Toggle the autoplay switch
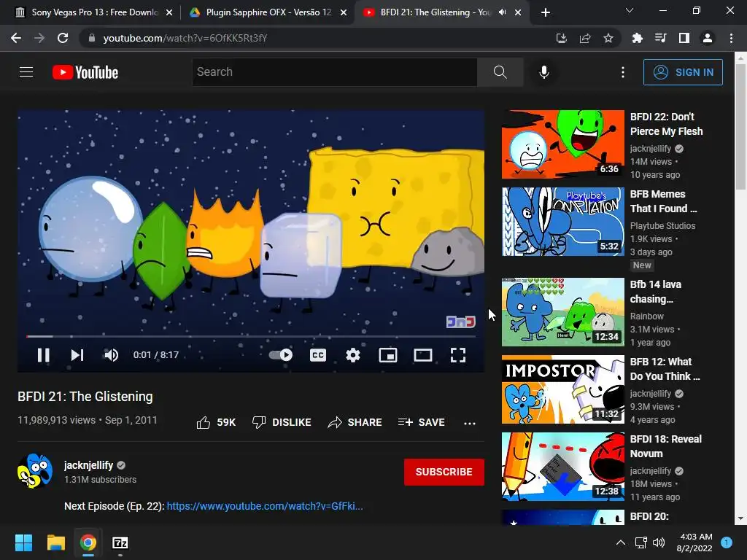Screen dimensions: 747x560 (x=281, y=355)
